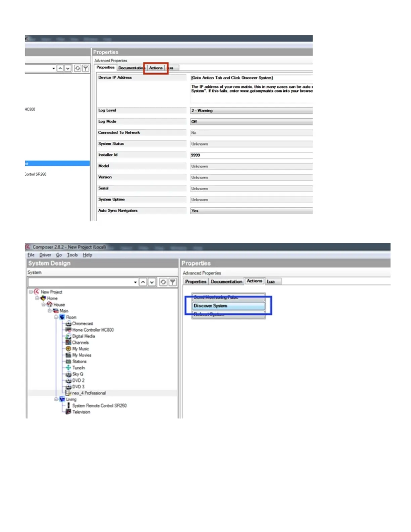Viewport: 411px width, 532px height.
Task: Open the Driver menu
Action: click(45, 255)
